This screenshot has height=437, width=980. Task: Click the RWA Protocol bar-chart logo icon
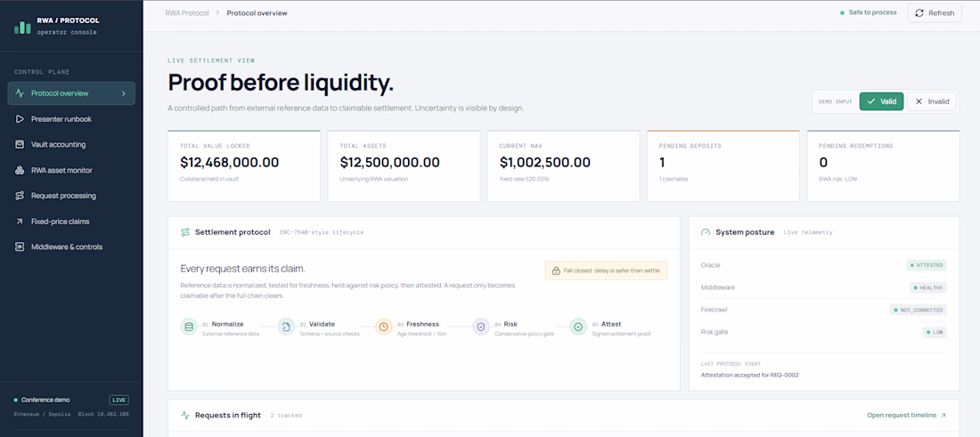[22, 26]
